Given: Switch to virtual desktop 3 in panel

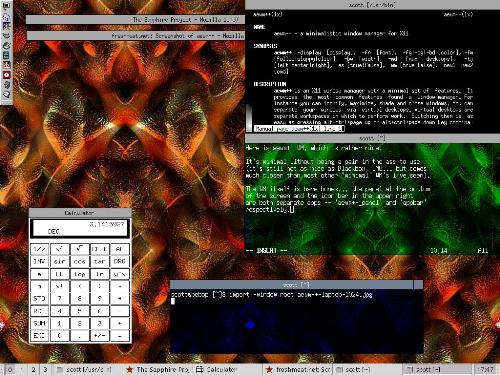Looking at the screenshot, I should pyautogui.click(x=45, y=369).
